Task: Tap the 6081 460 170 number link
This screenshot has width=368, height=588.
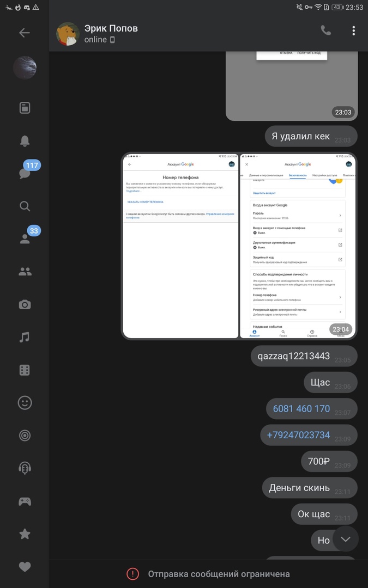Action: click(301, 409)
